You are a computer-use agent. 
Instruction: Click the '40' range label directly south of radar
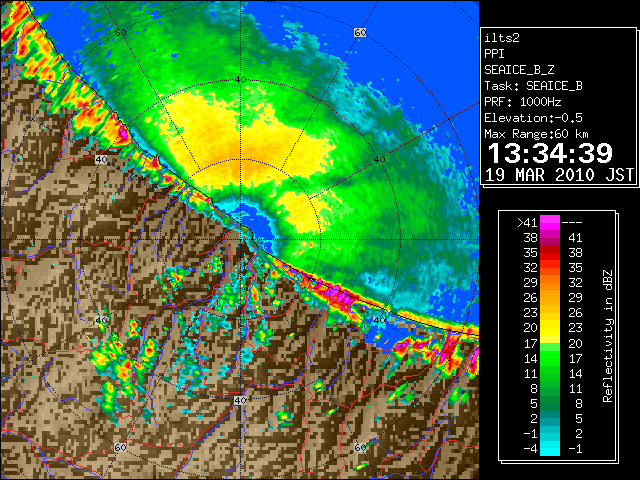coord(240,400)
